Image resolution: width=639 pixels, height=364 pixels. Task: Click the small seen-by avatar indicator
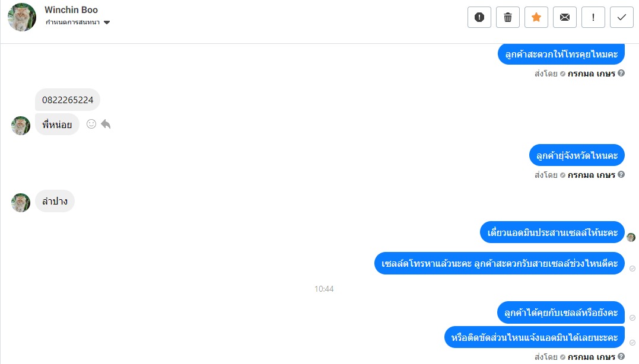tap(631, 237)
